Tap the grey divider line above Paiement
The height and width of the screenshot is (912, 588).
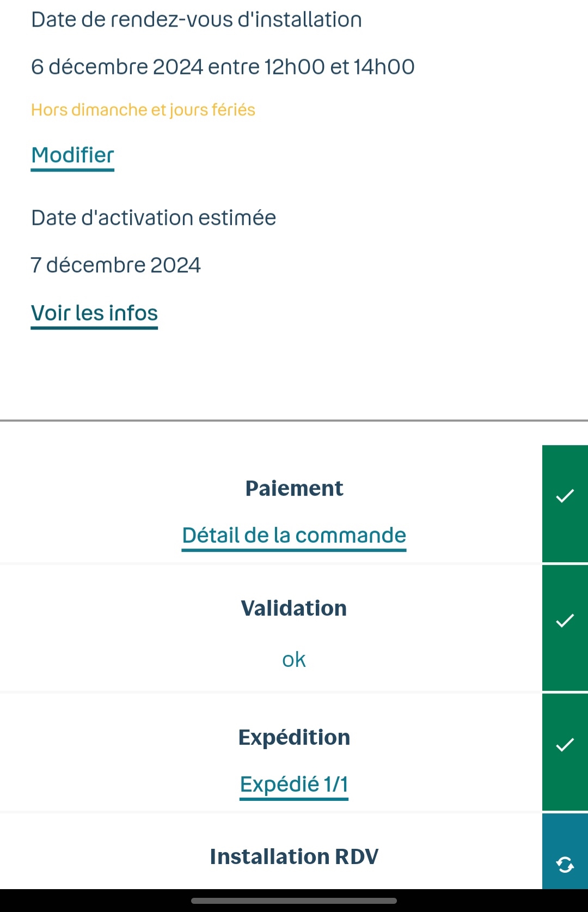[294, 421]
